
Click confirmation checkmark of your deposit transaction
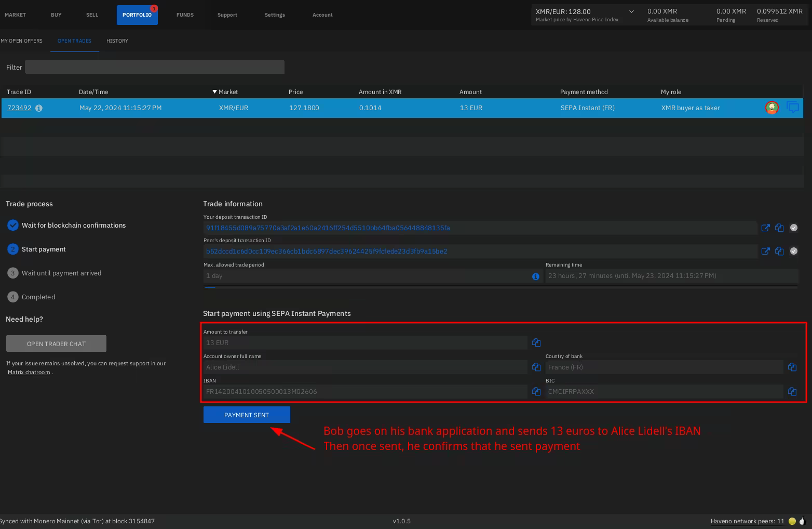[794, 228]
